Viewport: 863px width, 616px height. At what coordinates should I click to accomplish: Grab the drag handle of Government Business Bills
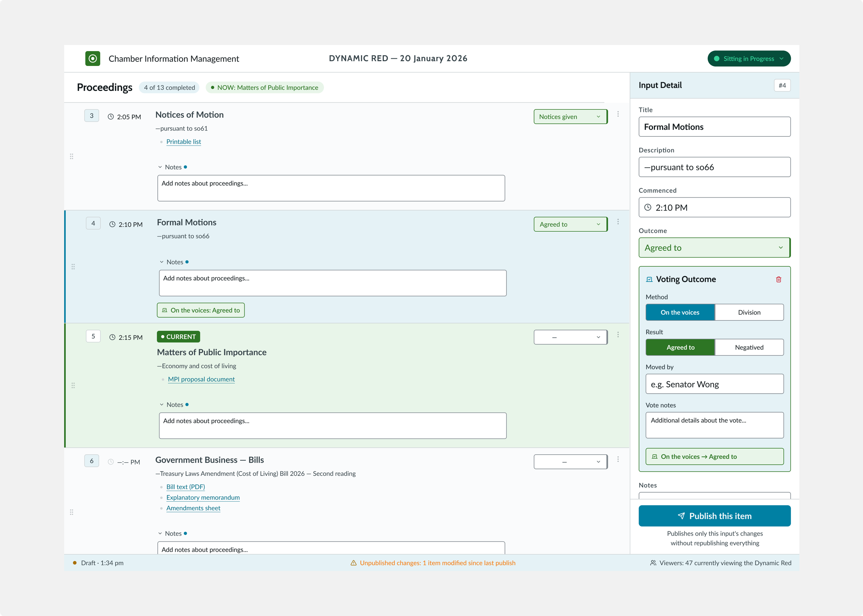[x=72, y=512]
